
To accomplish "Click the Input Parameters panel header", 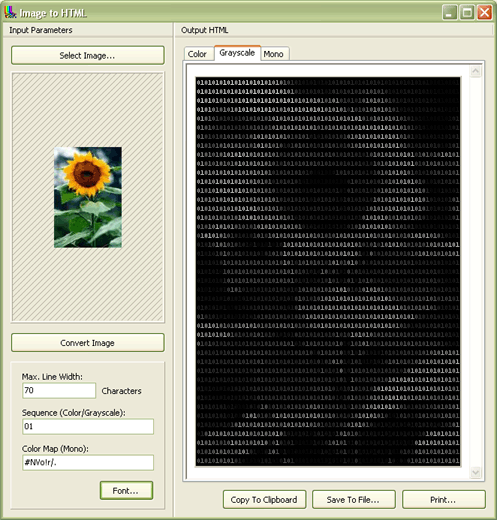I will tap(88, 30).
